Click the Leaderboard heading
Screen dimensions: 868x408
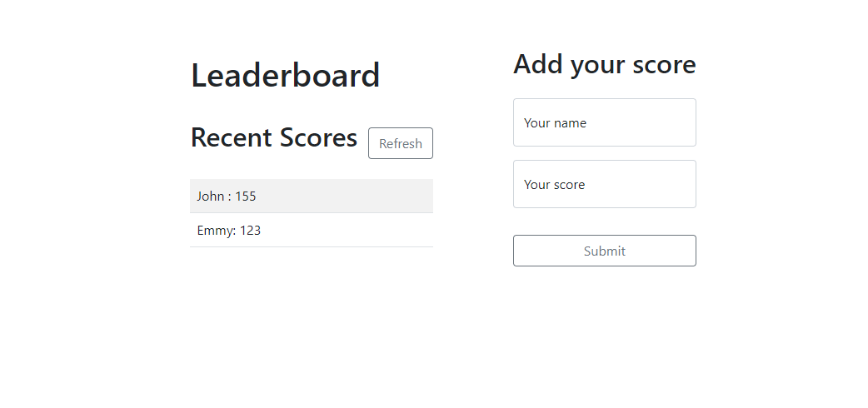285,75
